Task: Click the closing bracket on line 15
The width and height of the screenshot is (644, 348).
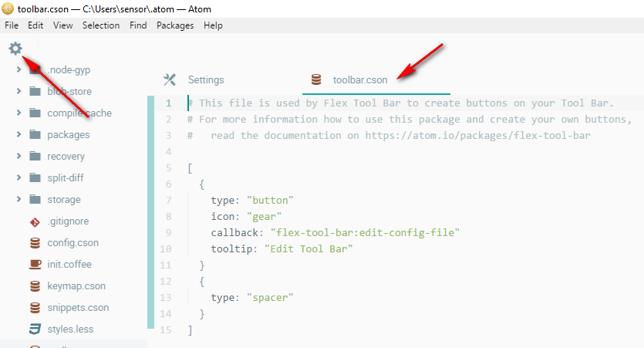Action: click(x=190, y=330)
